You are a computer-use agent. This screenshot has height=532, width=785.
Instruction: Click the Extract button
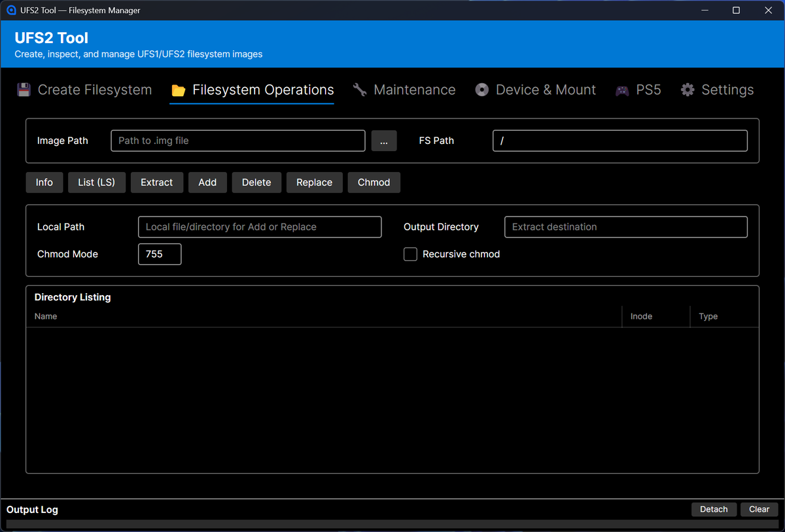point(157,183)
